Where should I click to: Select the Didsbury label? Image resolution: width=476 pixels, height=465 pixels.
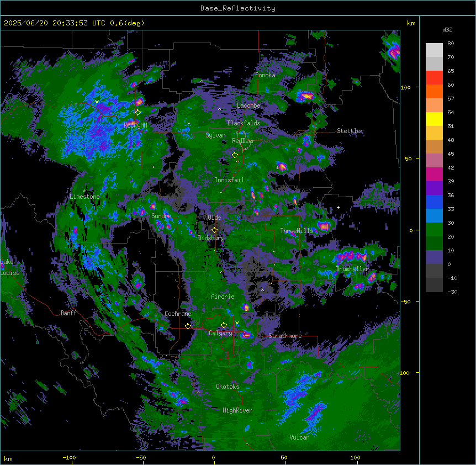click(211, 238)
